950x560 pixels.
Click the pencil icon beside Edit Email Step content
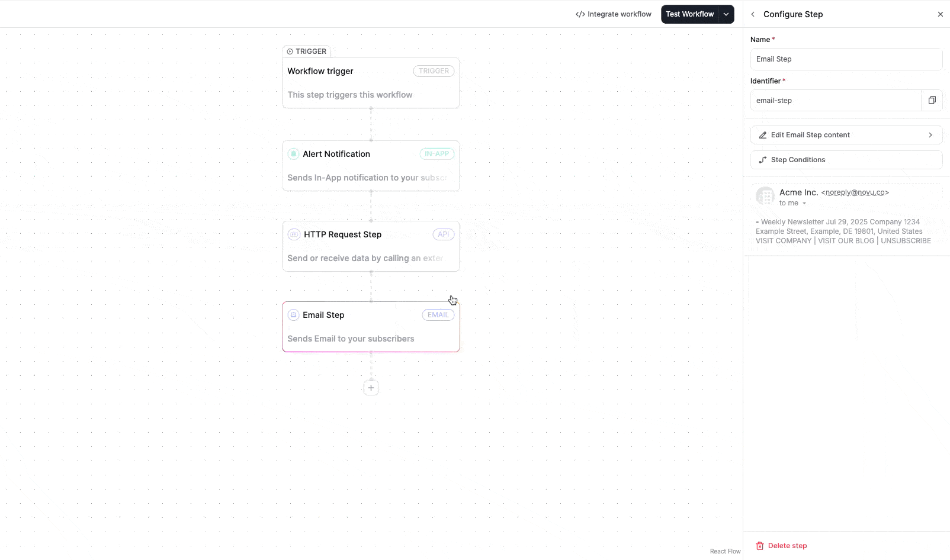[x=763, y=134]
